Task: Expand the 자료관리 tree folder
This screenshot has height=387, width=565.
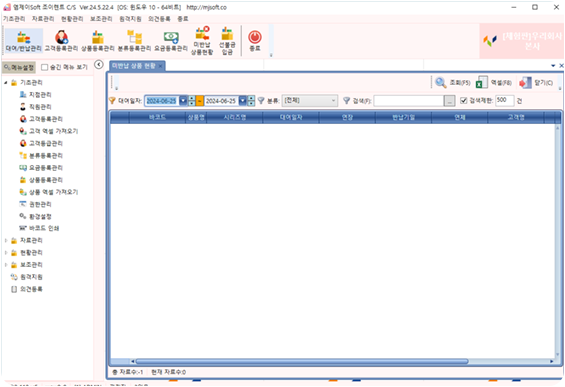Action: pyautogui.click(x=6, y=240)
